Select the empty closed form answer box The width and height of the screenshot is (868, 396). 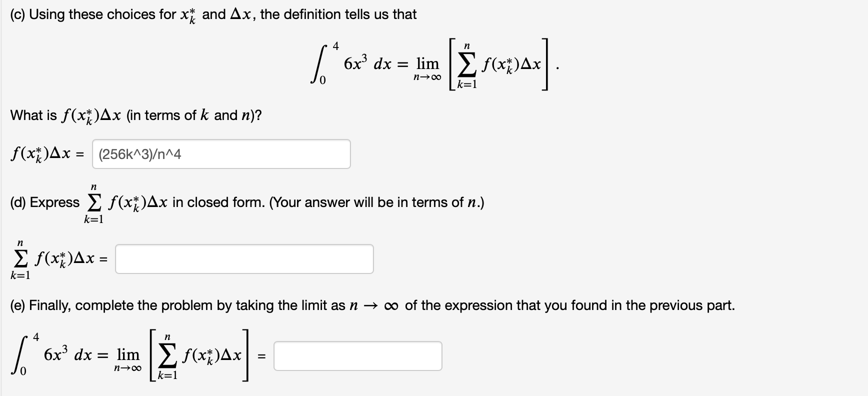[x=244, y=259]
